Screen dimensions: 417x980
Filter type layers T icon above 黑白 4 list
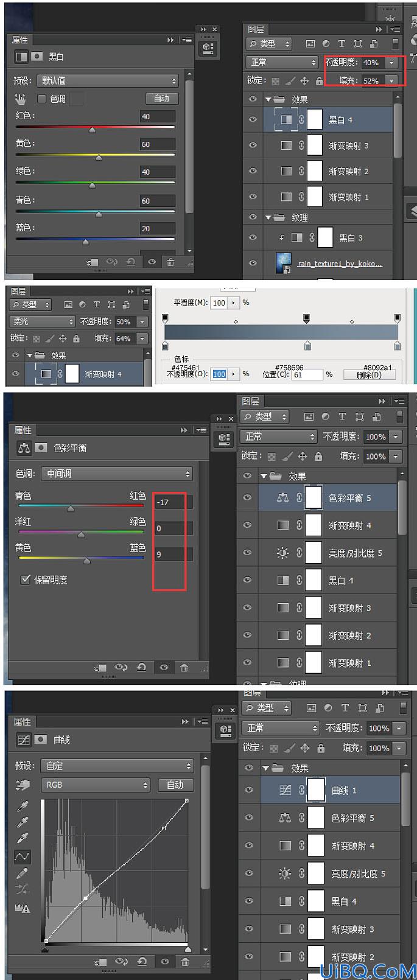[x=342, y=44]
